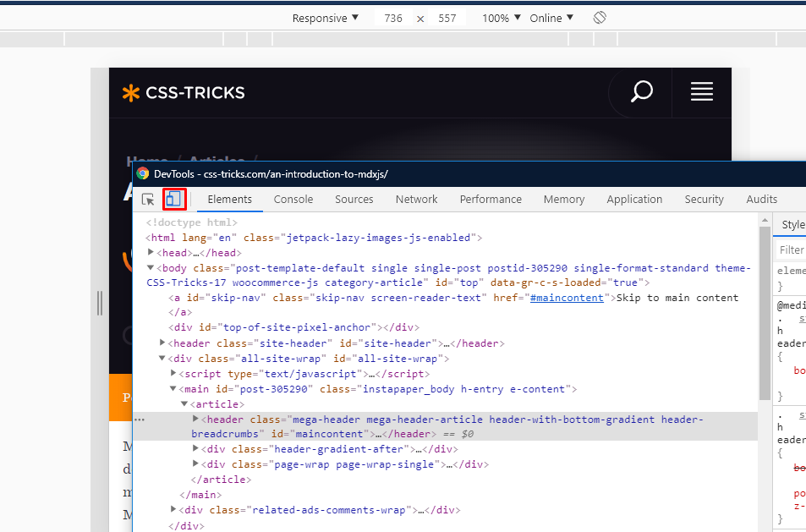806x532 pixels.
Task: Switch to the Network tab
Action: [x=416, y=200]
